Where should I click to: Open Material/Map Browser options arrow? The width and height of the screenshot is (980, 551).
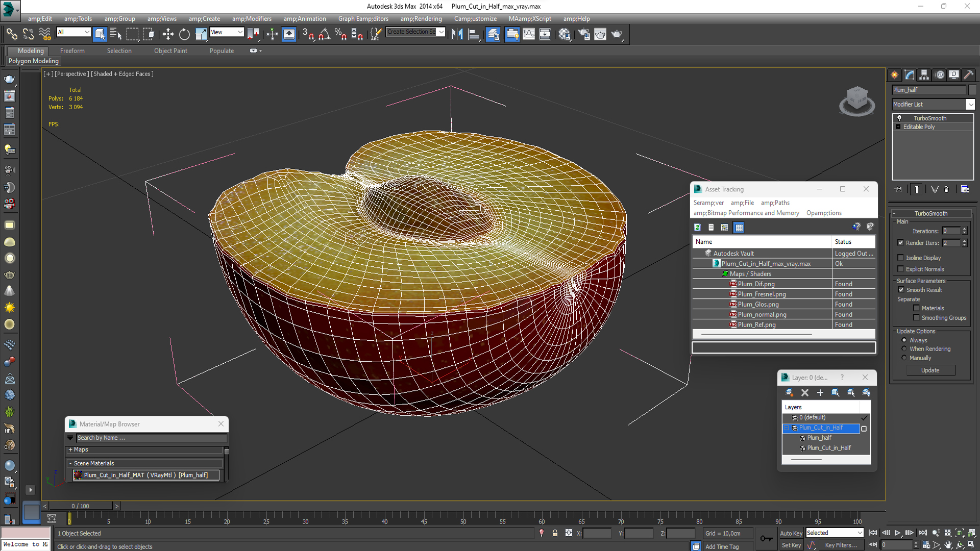(x=70, y=438)
